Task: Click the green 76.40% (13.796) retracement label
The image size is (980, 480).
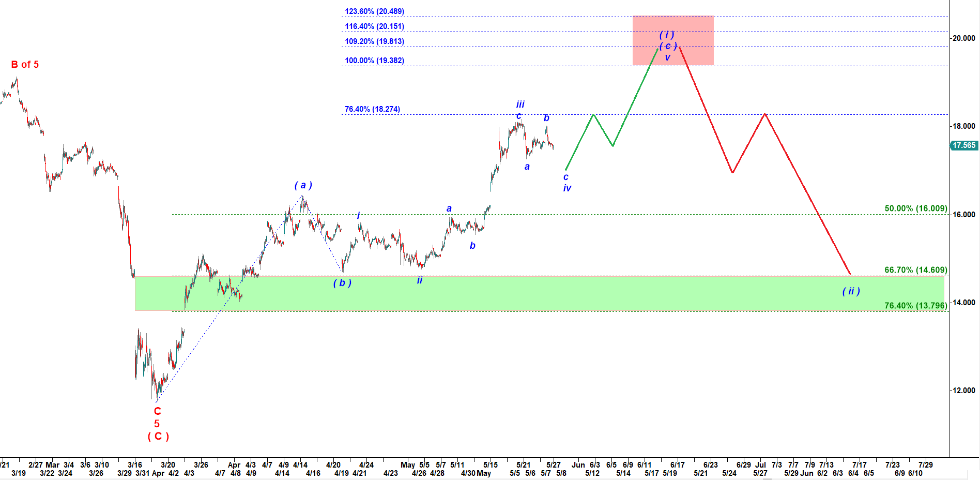Action: [915, 306]
